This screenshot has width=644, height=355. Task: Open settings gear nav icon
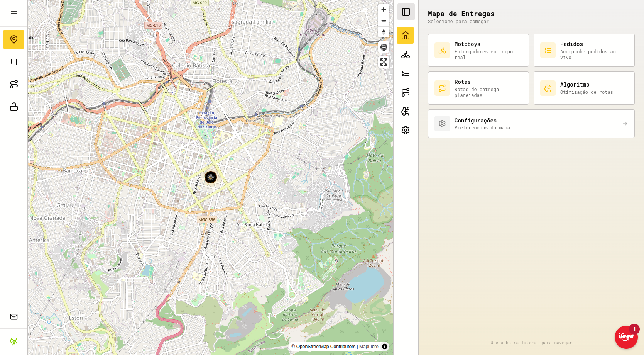(x=406, y=130)
